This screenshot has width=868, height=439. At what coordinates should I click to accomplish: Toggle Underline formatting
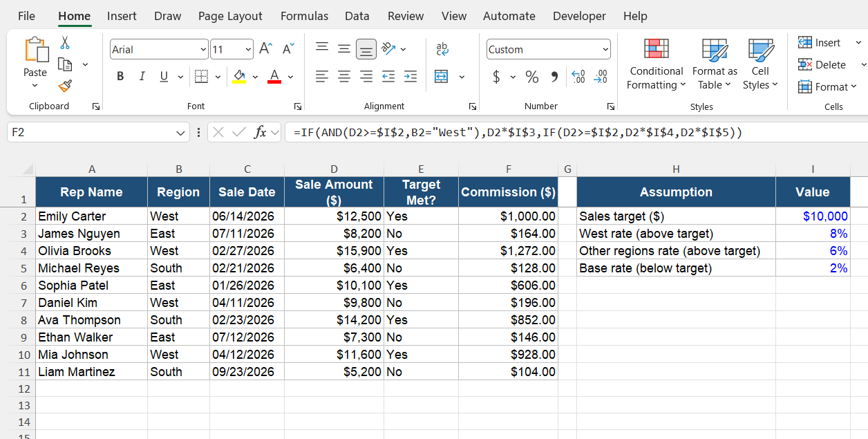click(164, 76)
